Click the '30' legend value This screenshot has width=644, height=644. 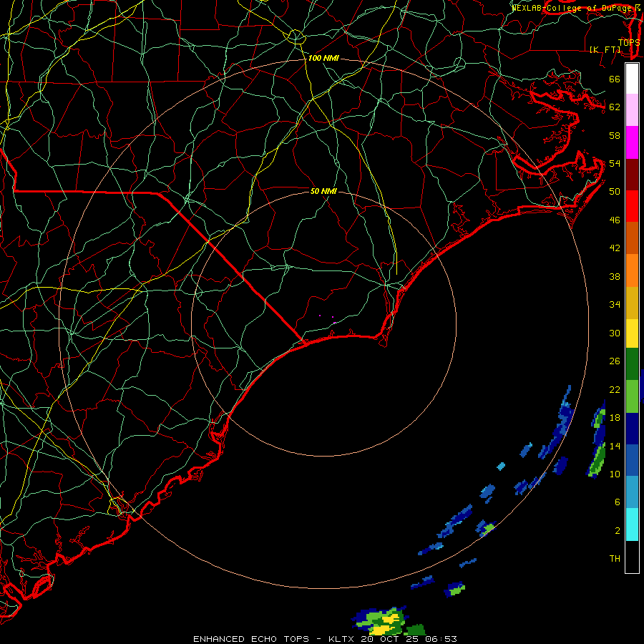[615, 333]
